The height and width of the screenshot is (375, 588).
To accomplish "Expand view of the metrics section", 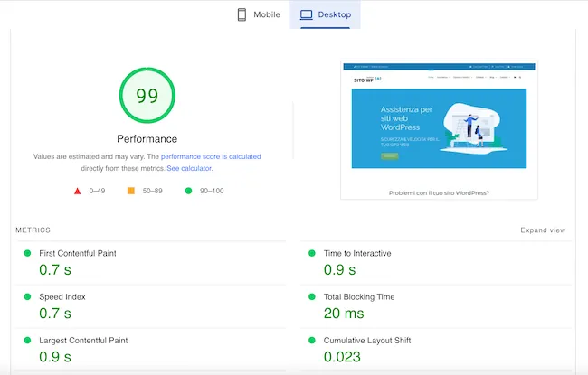I will pyautogui.click(x=543, y=230).
